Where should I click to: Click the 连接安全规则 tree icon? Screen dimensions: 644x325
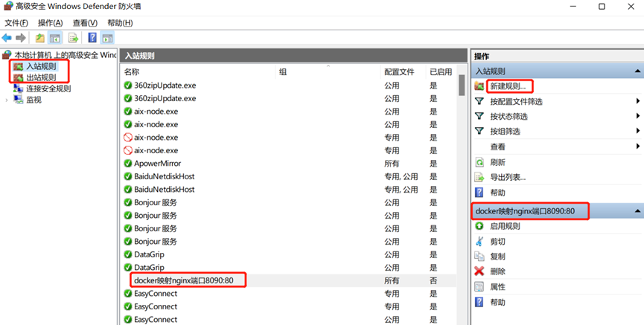pyautogui.click(x=18, y=89)
